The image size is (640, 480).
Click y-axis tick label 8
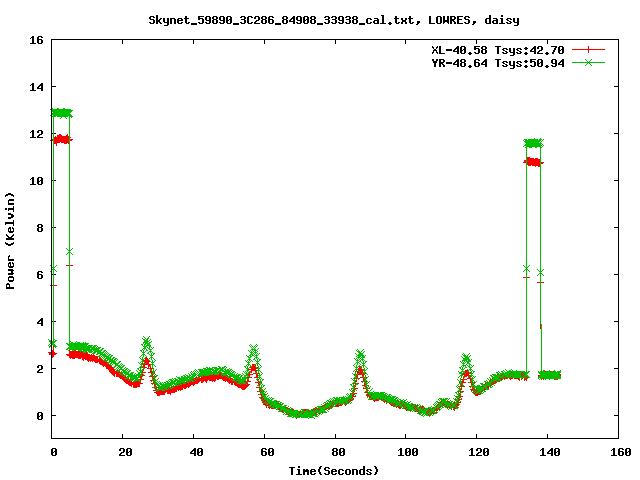pyautogui.click(x=40, y=228)
